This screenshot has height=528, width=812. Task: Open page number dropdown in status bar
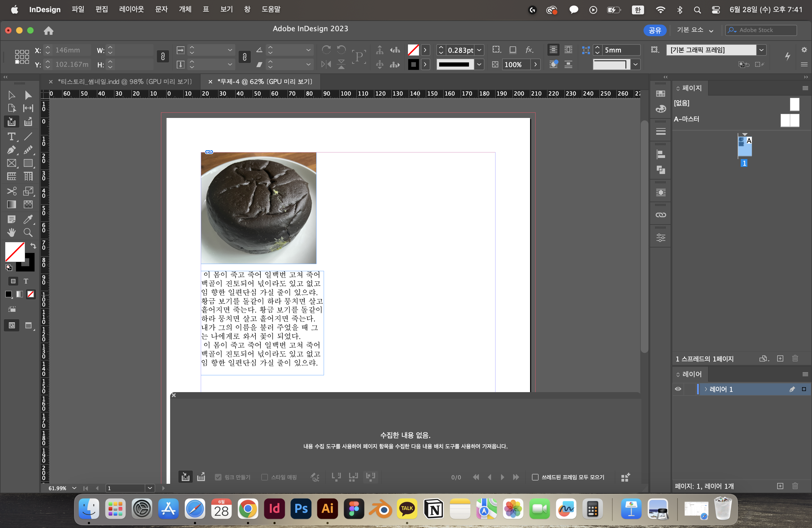coord(150,488)
